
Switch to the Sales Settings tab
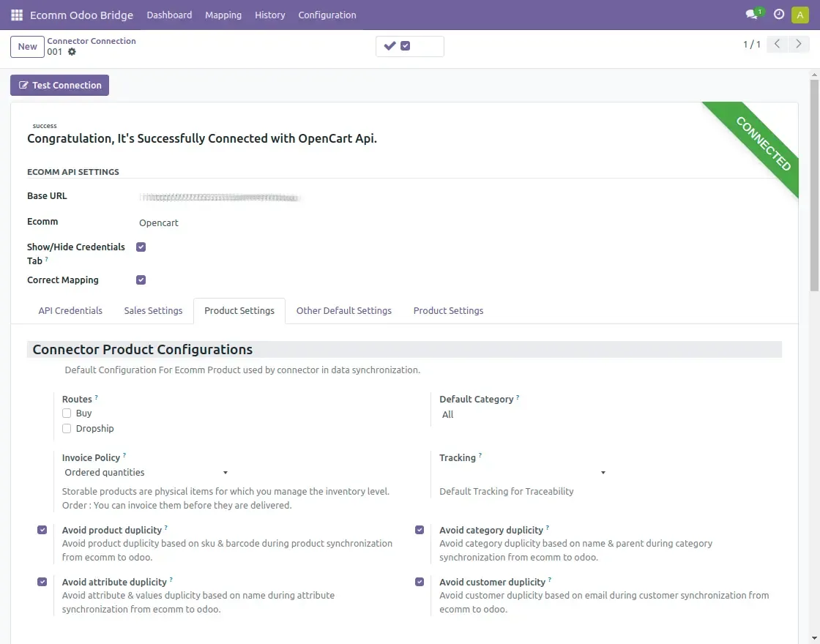[153, 310]
